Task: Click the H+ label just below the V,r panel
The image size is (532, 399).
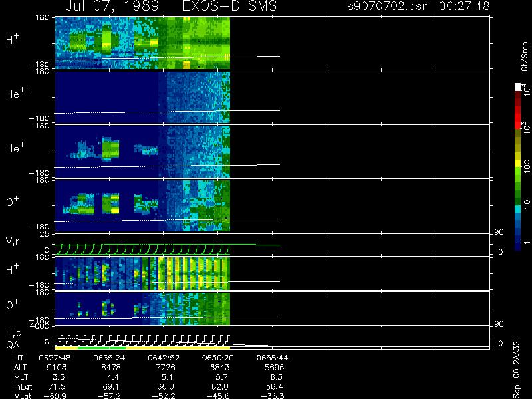Action: tap(13, 269)
